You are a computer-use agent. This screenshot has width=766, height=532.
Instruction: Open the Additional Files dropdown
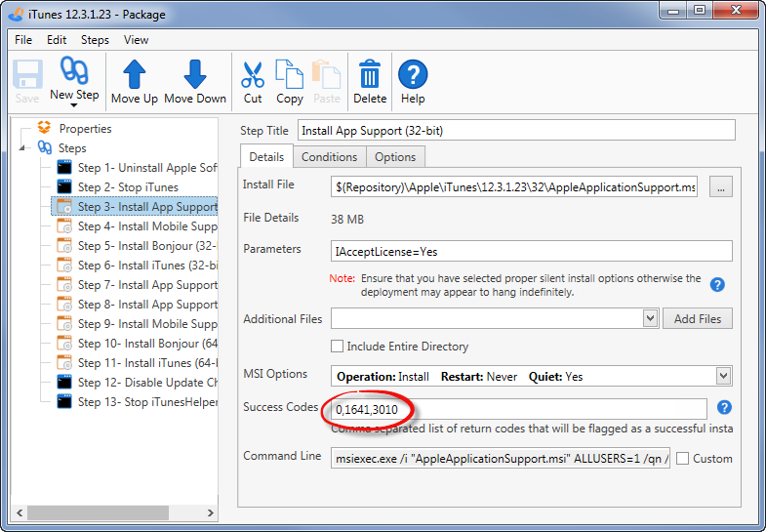pyautogui.click(x=650, y=318)
